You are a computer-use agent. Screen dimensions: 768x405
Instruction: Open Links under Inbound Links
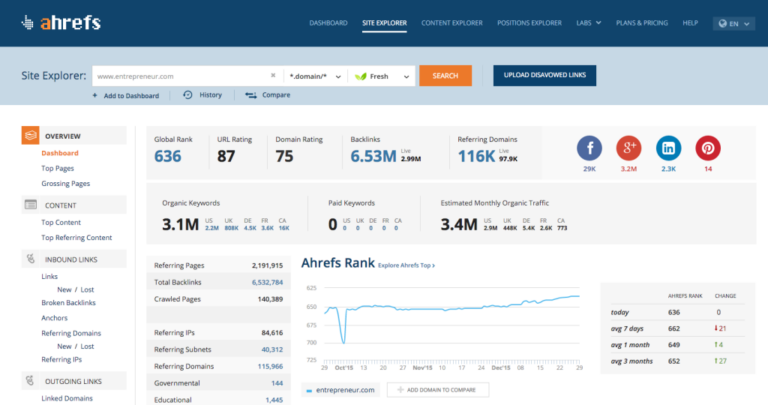(49, 276)
